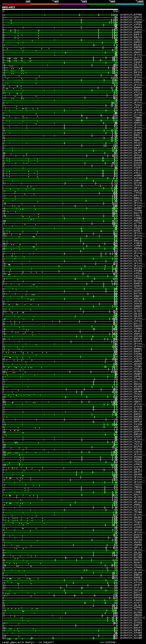Open hit UniRef100_Q0DEH2
The height and width of the screenshot is (644, 146).
131,32
